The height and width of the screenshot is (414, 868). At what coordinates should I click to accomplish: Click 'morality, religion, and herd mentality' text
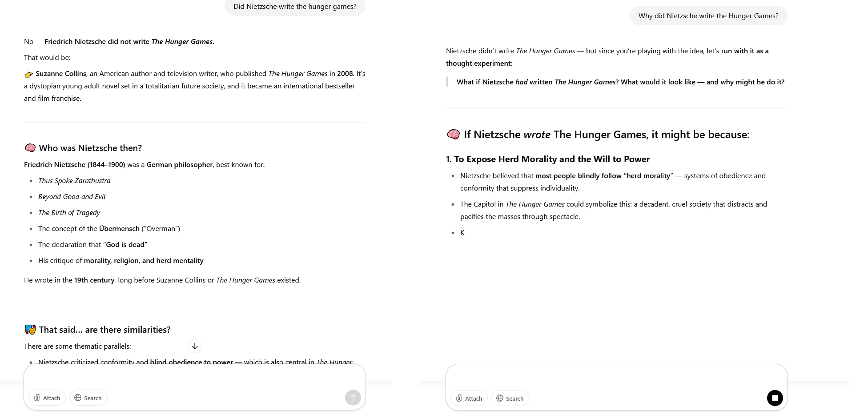(144, 260)
